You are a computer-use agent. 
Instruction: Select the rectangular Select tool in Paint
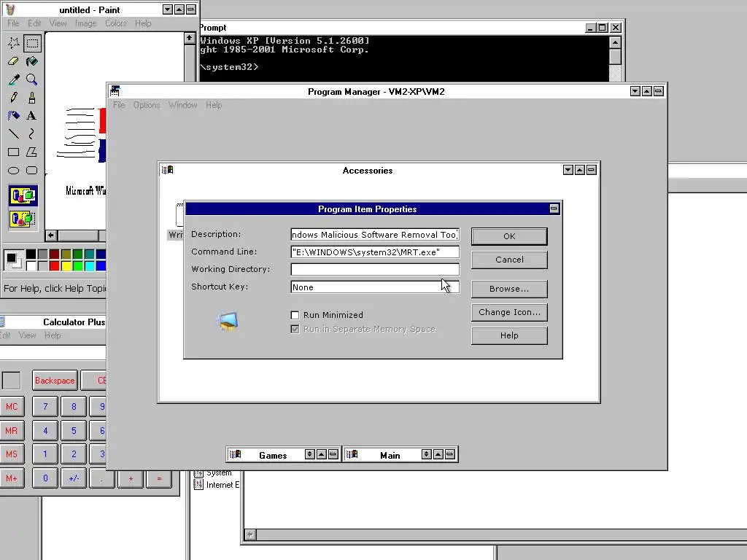[32, 43]
